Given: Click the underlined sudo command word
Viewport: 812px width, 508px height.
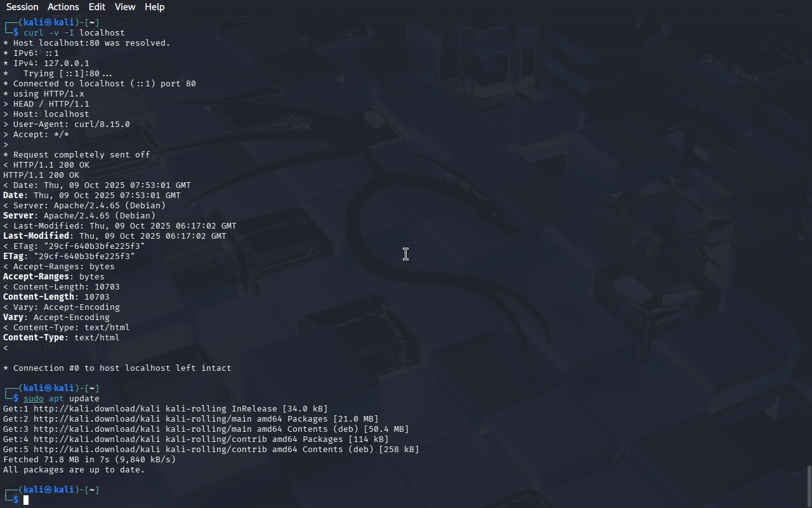Looking at the screenshot, I should tap(34, 399).
